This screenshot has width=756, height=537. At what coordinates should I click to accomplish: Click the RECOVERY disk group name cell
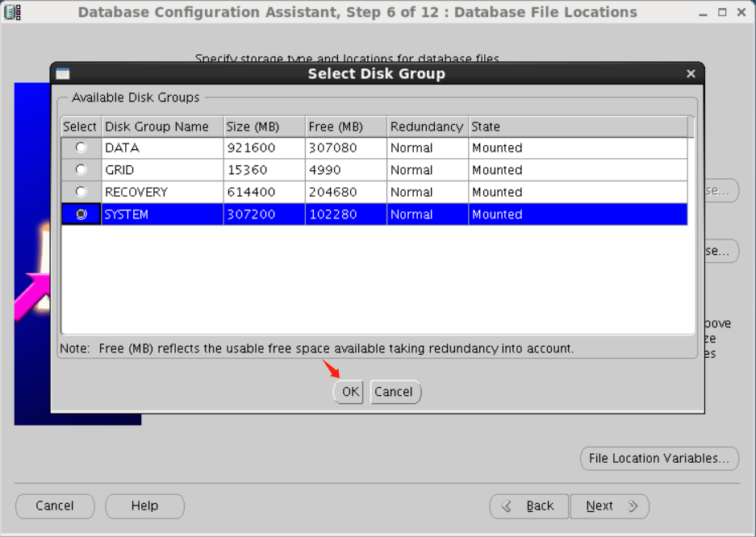point(162,192)
